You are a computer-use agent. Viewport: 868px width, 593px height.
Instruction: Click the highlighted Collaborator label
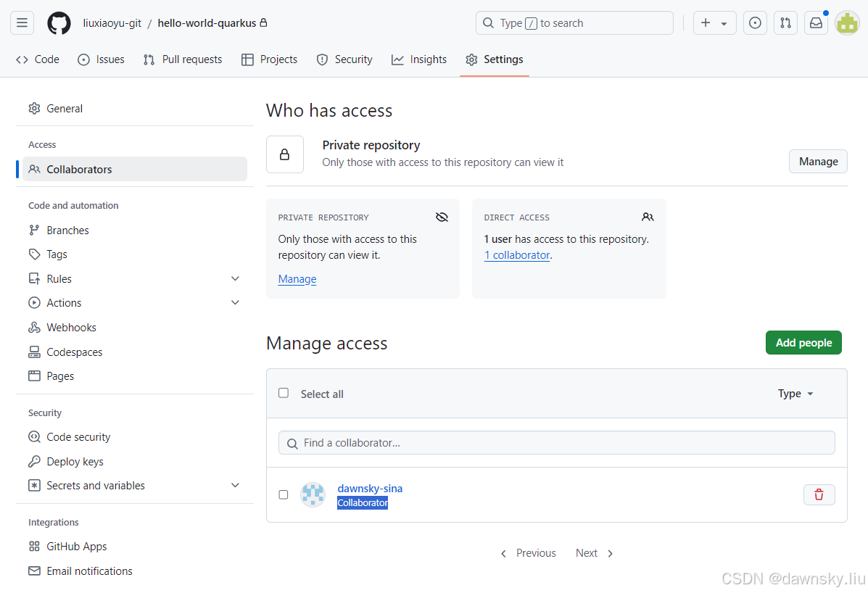click(363, 503)
